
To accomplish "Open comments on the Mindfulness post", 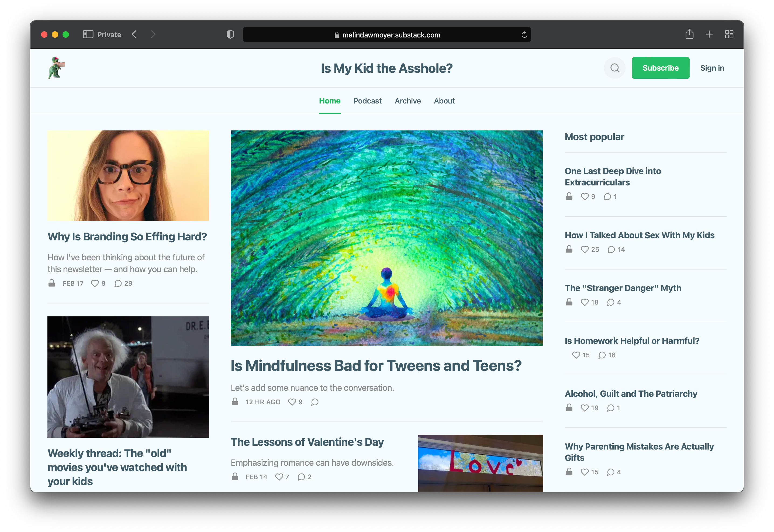I will point(314,402).
